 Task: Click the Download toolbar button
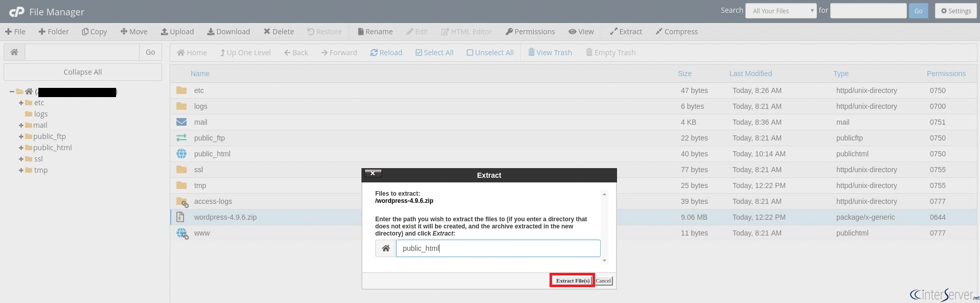[x=229, y=32]
